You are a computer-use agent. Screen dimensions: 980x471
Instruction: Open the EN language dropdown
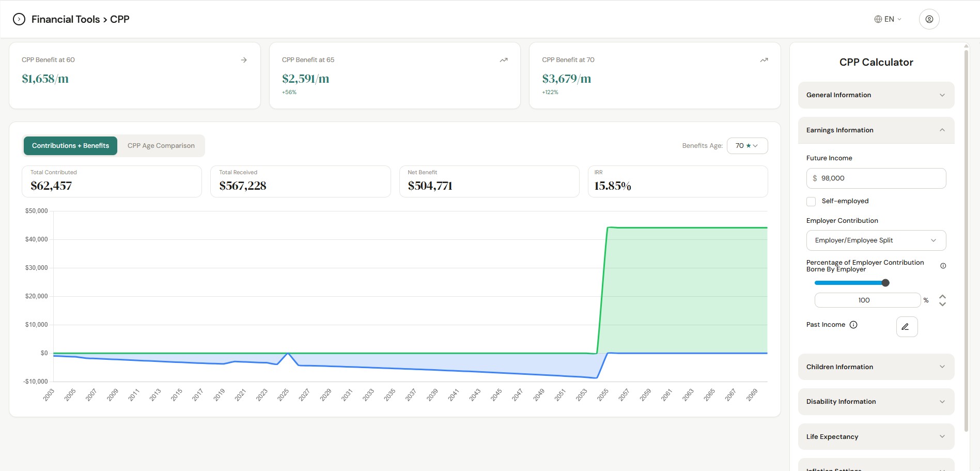coord(888,19)
